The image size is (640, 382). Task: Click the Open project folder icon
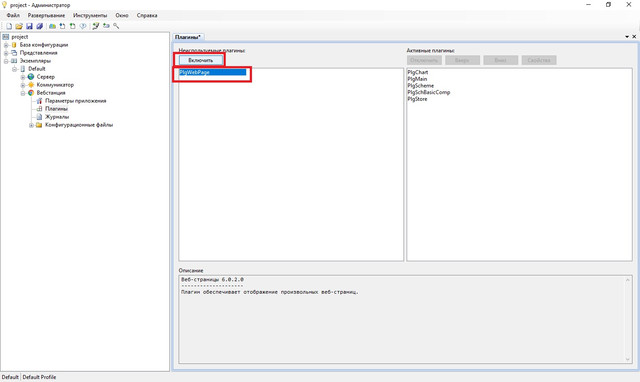pos(19,26)
